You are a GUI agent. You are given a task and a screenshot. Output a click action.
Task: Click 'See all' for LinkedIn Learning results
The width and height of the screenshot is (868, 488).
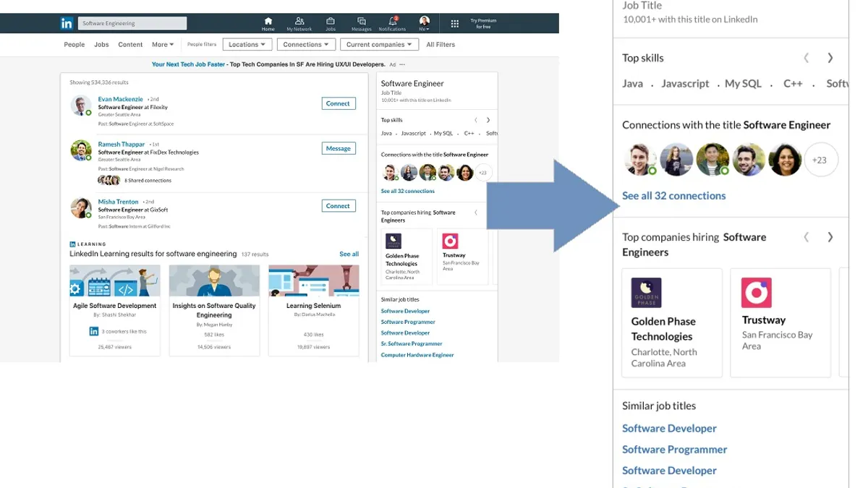(x=349, y=254)
